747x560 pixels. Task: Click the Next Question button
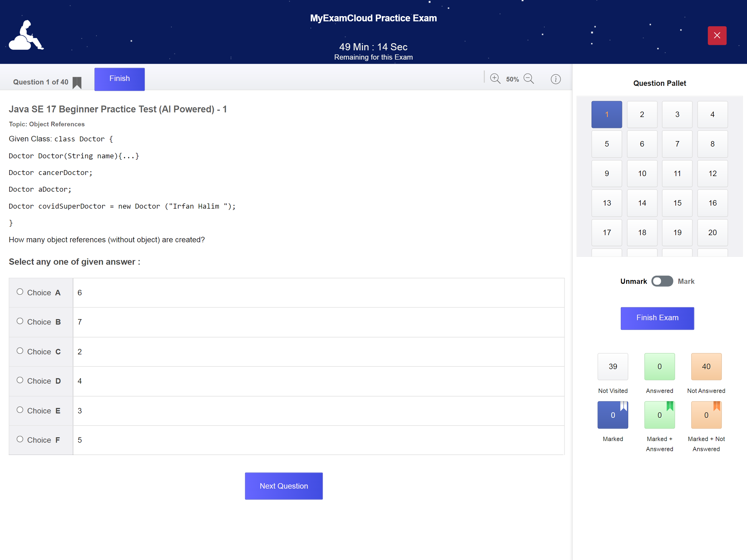[285, 486]
